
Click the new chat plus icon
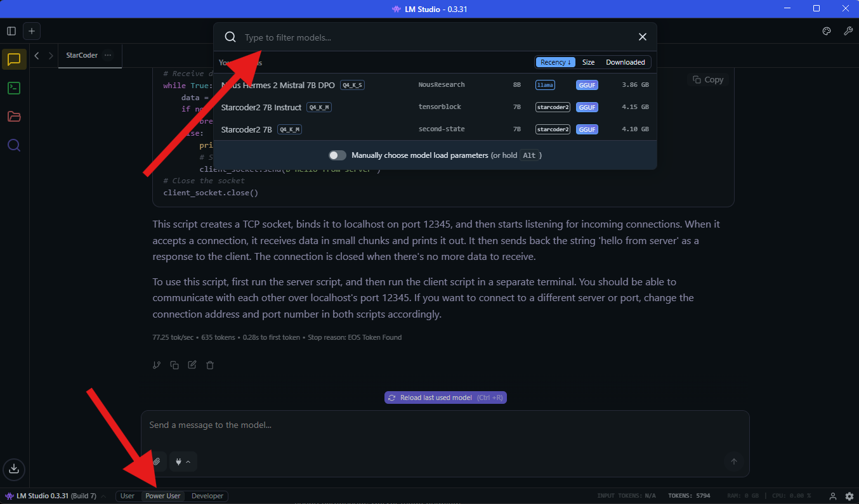(32, 31)
